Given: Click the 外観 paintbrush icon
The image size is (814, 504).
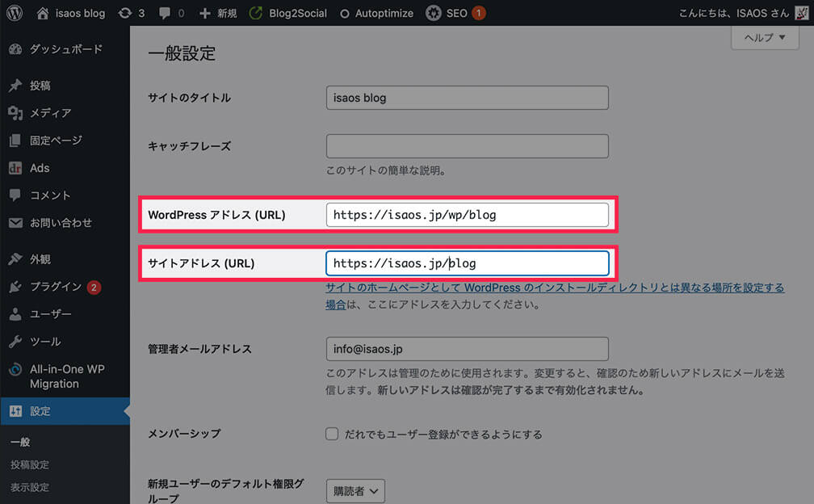Looking at the screenshot, I should [x=15, y=258].
